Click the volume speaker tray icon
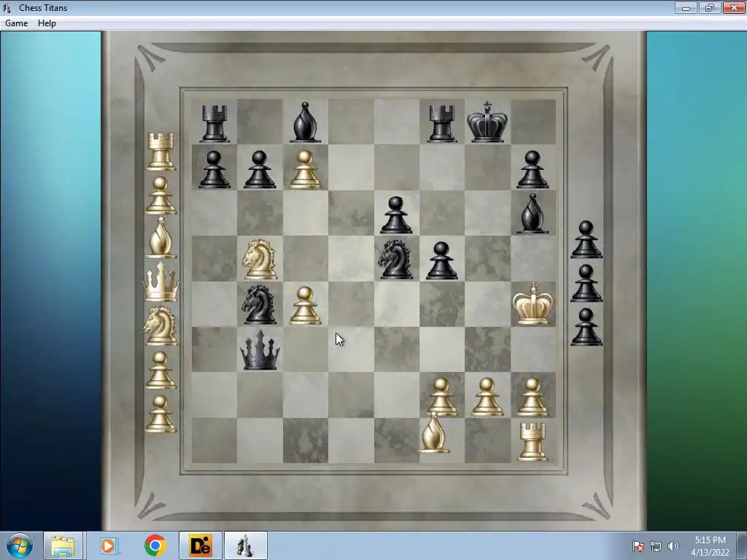The image size is (747, 560). point(673,546)
